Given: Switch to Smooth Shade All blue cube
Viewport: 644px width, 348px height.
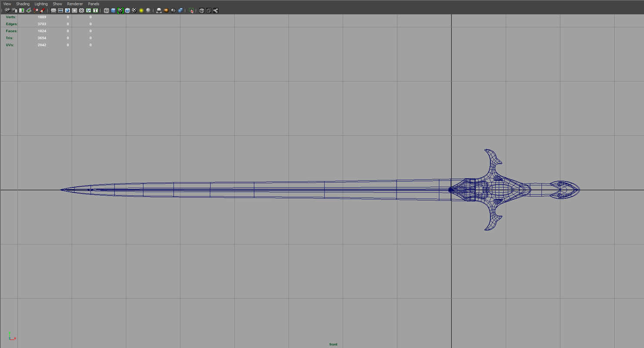Looking at the screenshot, I should 113,10.
